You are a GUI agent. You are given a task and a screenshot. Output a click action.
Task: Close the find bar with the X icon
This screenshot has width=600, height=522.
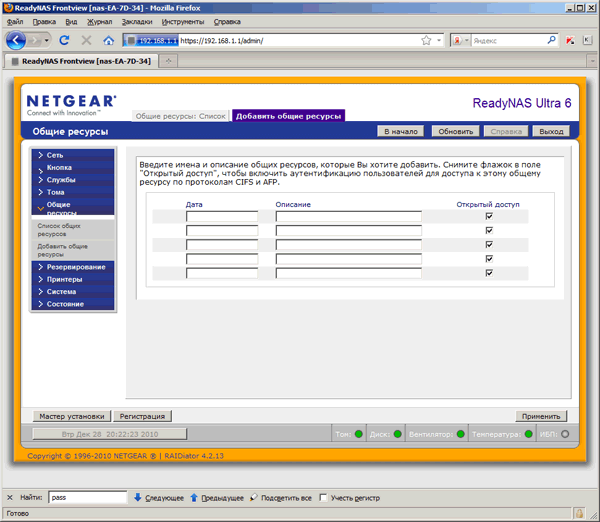(x=9, y=497)
